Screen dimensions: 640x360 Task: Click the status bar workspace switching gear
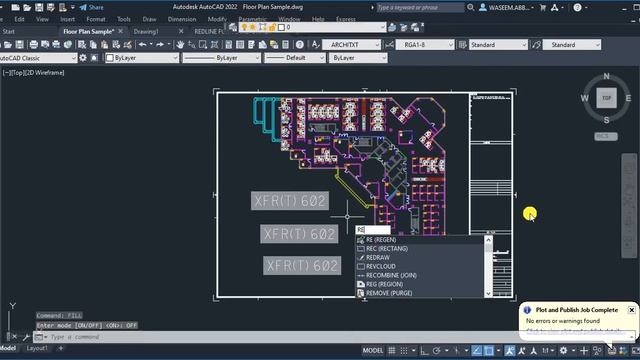[563, 351]
